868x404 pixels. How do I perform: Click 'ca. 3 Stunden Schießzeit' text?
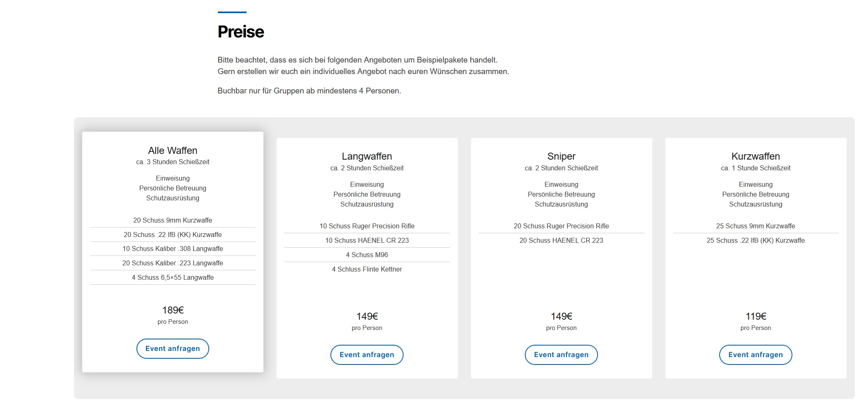coord(173,162)
